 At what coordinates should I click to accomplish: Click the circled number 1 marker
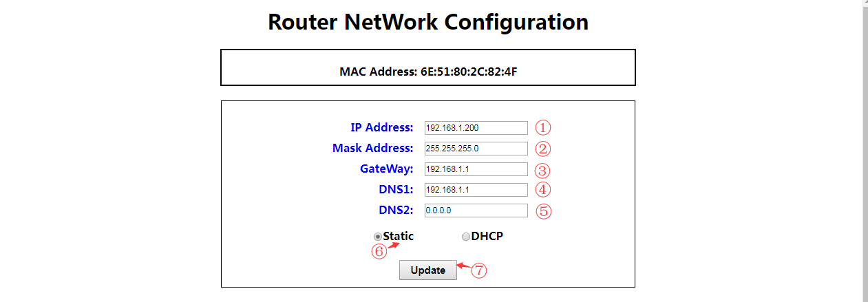click(544, 128)
